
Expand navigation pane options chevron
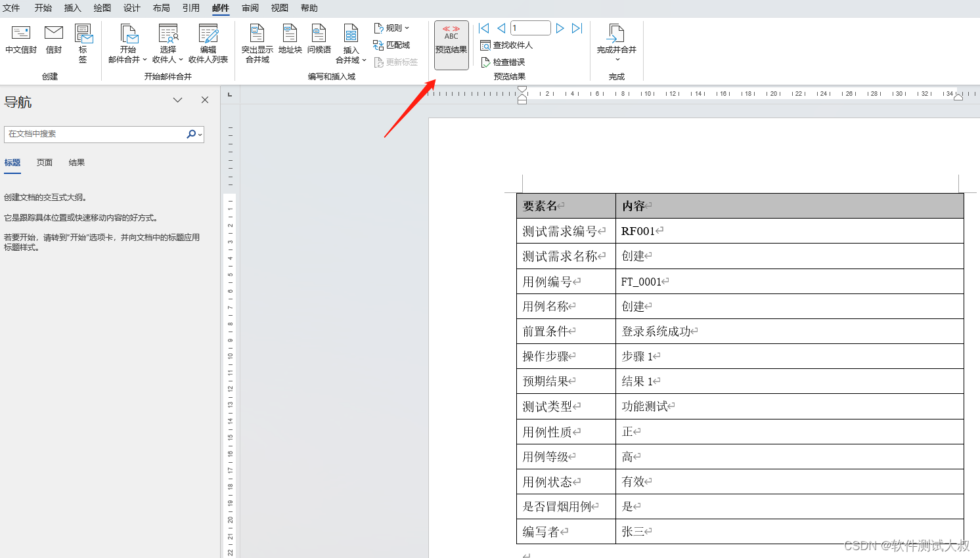177,100
